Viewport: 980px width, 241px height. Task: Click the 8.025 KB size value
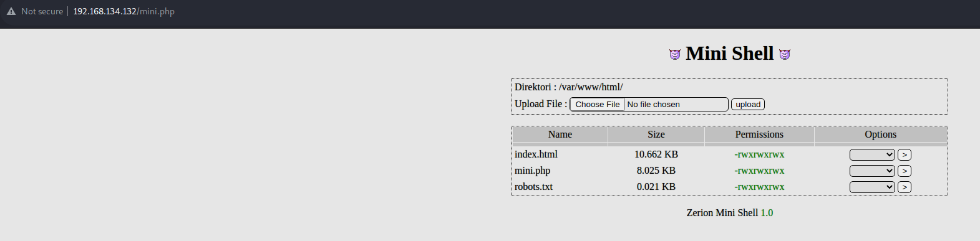(x=656, y=171)
